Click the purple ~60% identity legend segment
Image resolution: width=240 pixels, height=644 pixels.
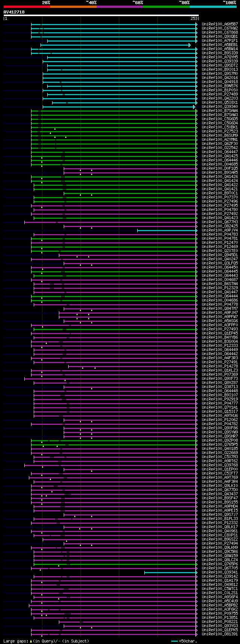(120, 7)
